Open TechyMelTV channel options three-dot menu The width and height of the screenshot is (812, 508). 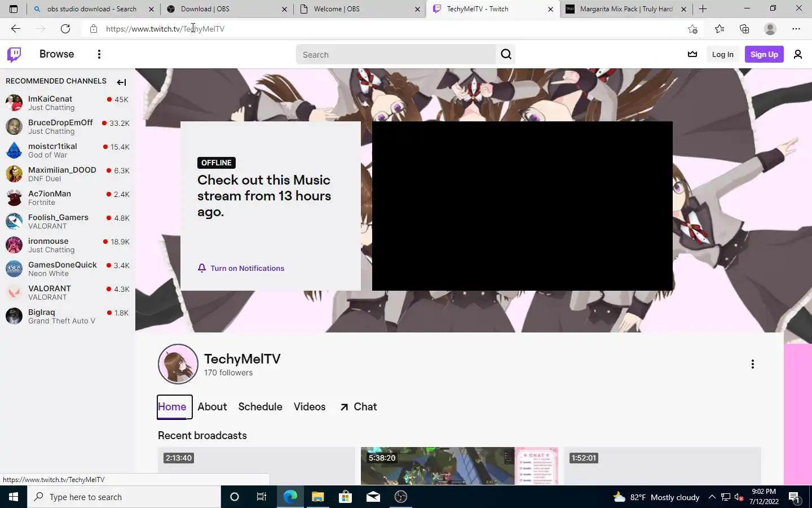752,364
